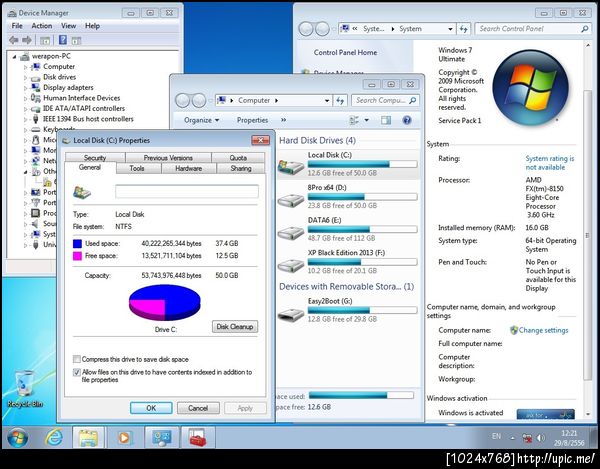This screenshot has height=469, width=600.
Task: Collapse the werapon-PC root node
Action: tap(14, 57)
